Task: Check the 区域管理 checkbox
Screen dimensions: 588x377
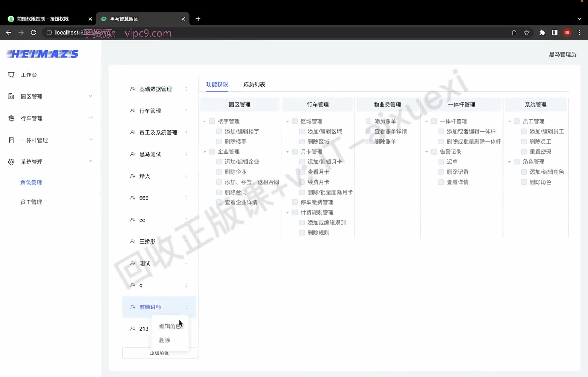Action: (295, 121)
